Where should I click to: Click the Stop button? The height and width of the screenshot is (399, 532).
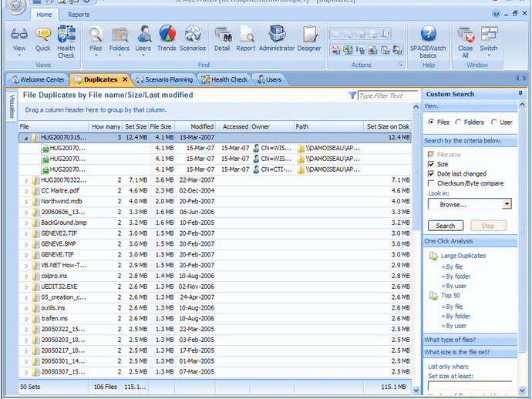488,226
